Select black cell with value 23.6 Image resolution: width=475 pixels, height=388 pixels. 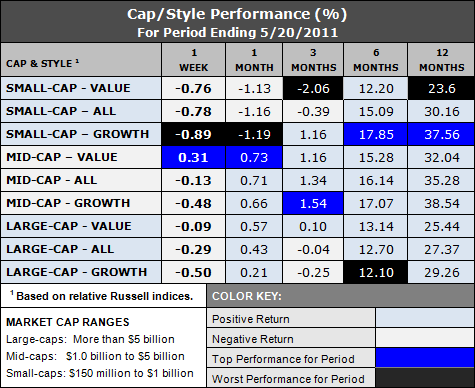(x=441, y=88)
